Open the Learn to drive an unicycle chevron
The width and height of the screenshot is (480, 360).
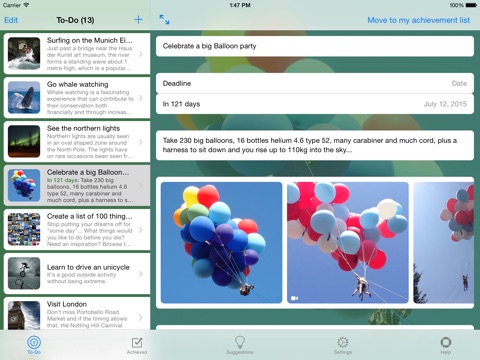pos(141,274)
